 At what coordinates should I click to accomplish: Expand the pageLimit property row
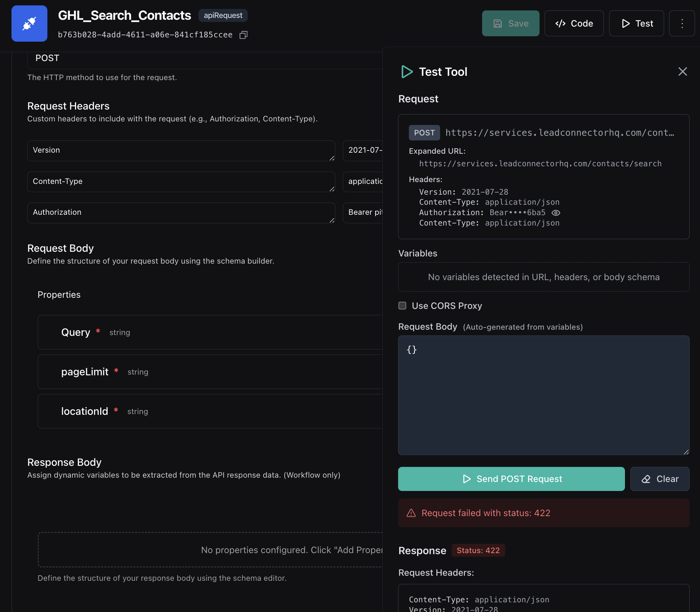tap(210, 372)
